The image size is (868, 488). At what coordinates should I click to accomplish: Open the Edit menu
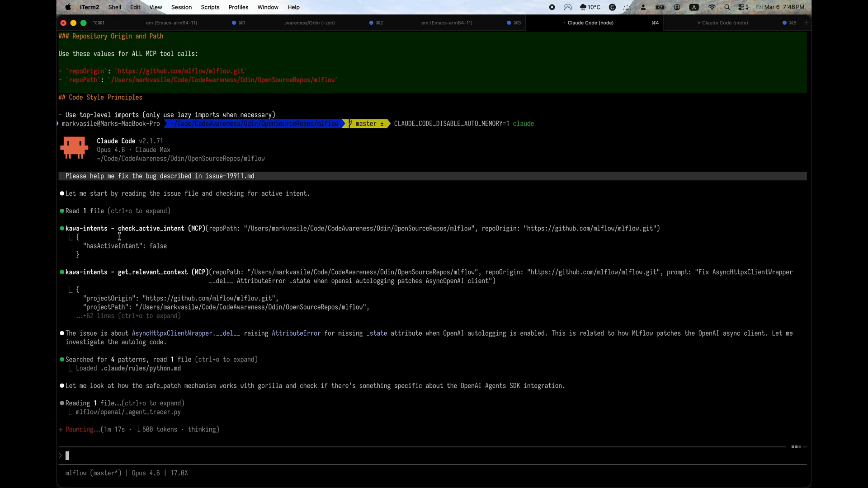tap(135, 7)
